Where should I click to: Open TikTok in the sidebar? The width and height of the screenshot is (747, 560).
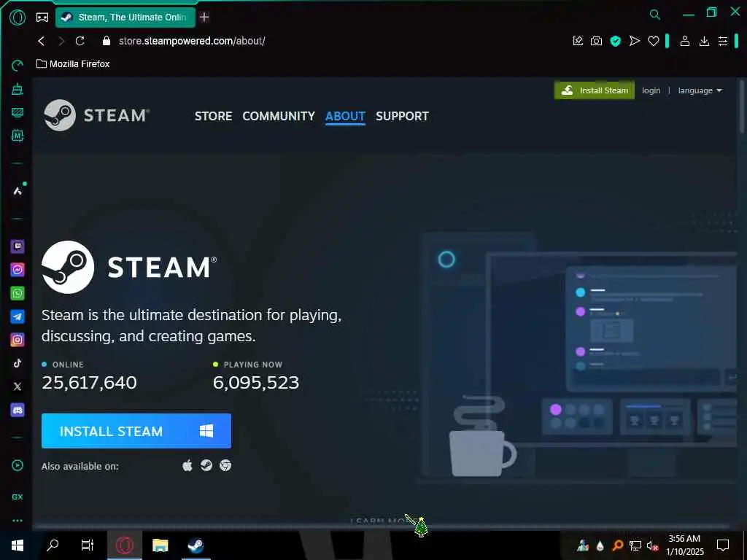[18, 363]
